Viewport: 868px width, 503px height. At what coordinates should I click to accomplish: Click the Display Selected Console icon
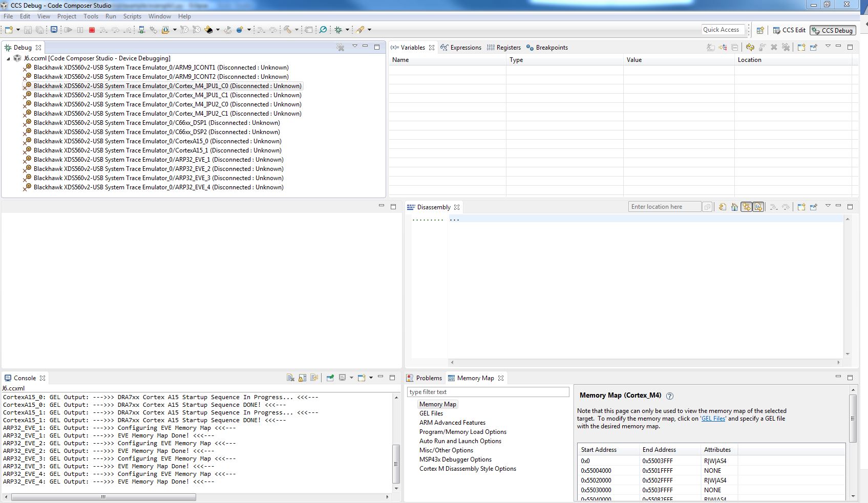pos(343,378)
